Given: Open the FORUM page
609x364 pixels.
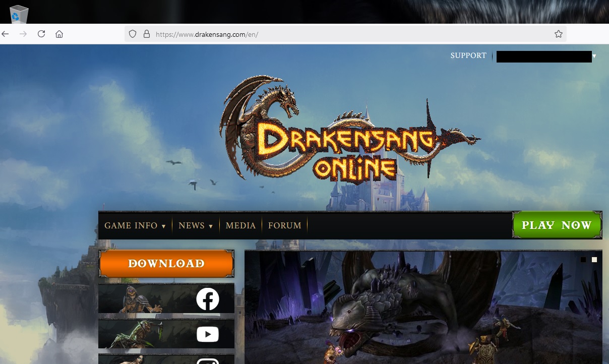Looking at the screenshot, I should click(284, 225).
